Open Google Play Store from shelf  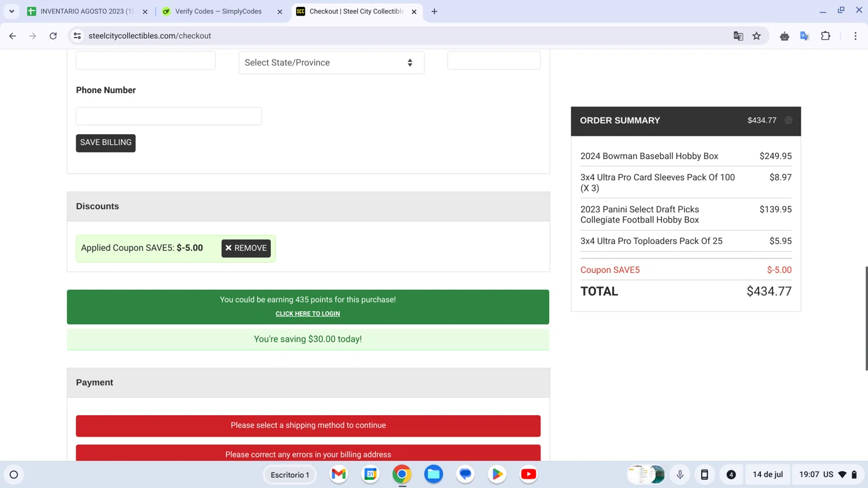[497, 474]
